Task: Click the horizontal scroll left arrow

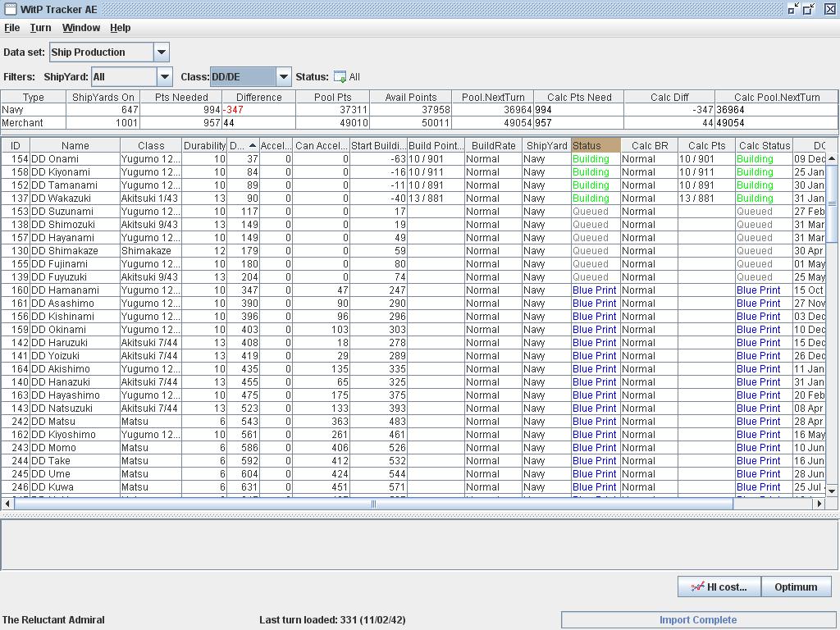Action: pyautogui.click(x=8, y=504)
